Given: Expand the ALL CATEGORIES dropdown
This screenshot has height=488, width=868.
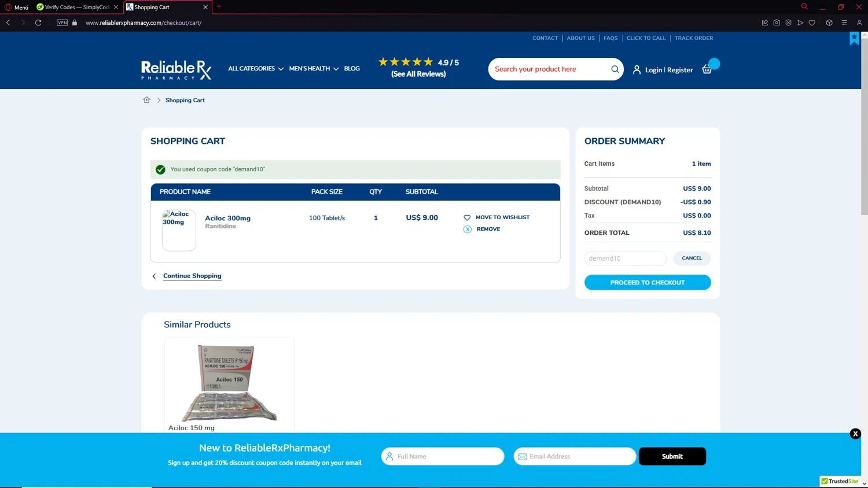Looking at the screenshot, I should click(x=256, y=69).
